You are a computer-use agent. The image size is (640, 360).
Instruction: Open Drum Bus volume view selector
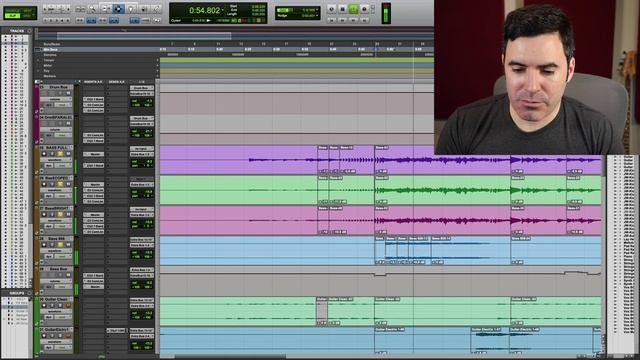pos(56,99)
